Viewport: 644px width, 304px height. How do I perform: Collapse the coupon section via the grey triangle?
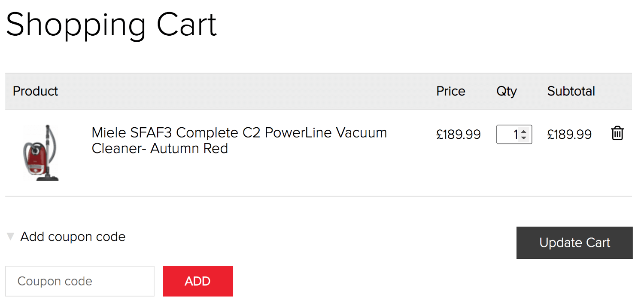pyautogui.click(x=10, y=236)
